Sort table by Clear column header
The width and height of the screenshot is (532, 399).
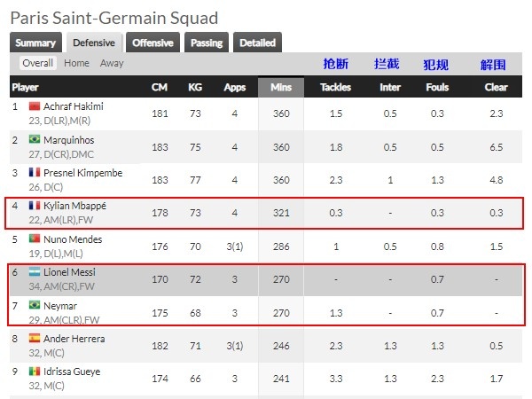[x=496, y=88]
